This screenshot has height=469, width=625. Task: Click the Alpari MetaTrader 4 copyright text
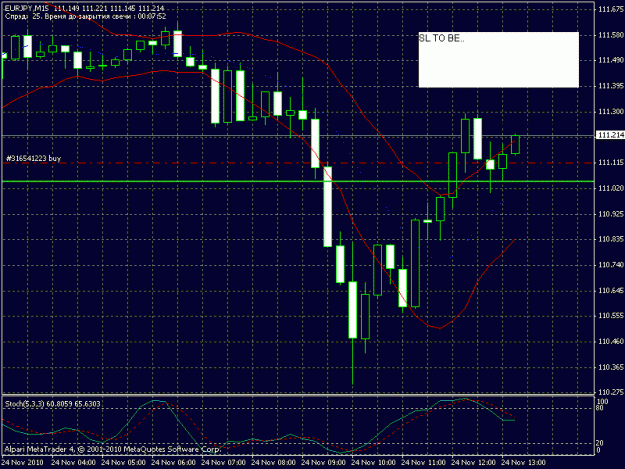point(113,449)
